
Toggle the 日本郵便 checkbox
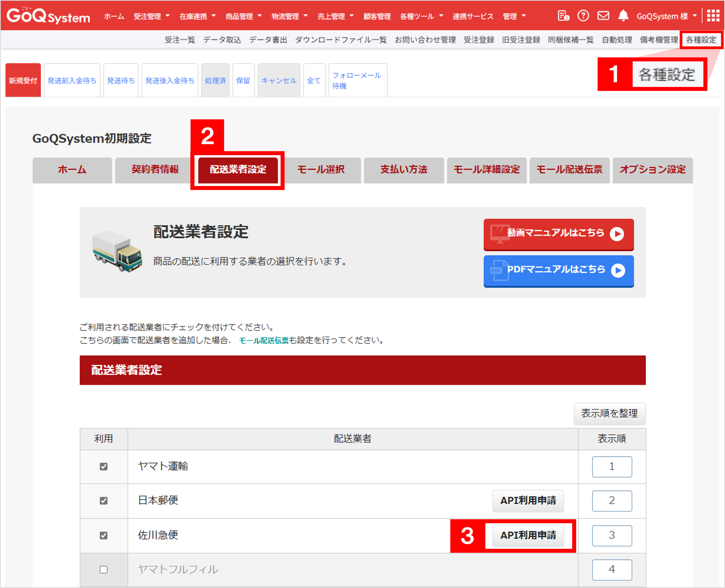(104, 500)
